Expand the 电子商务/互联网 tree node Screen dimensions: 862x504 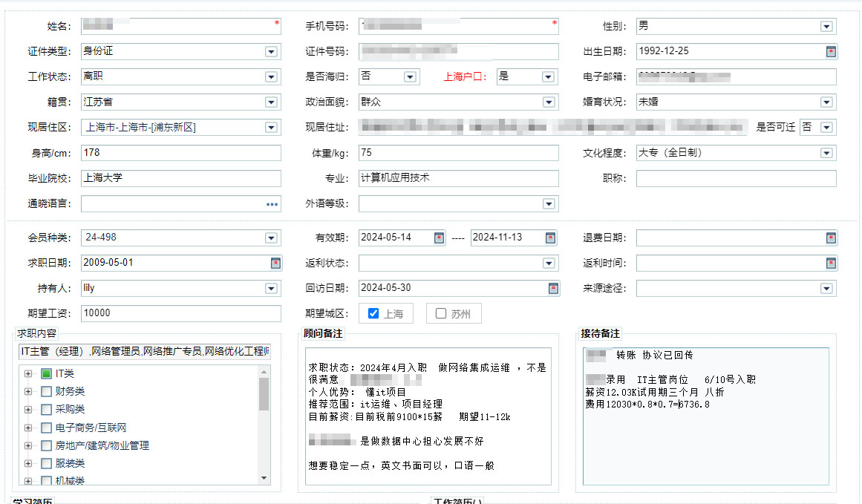point(28,428)
